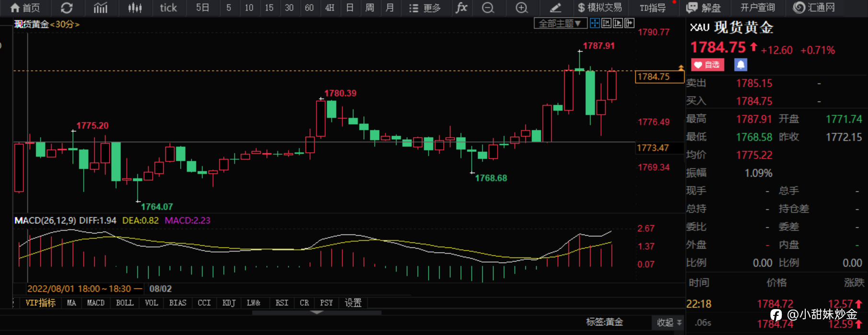868x335 pixels.
Task: Switch to the MACD indicator tab
Action: (96, 303)
